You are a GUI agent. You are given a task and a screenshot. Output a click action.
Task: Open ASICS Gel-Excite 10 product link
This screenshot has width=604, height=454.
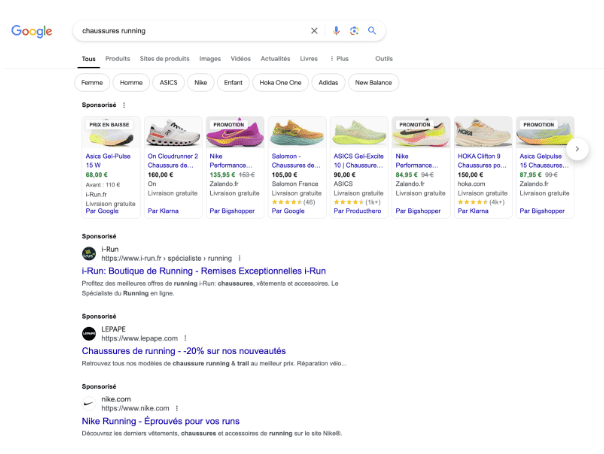359,161
